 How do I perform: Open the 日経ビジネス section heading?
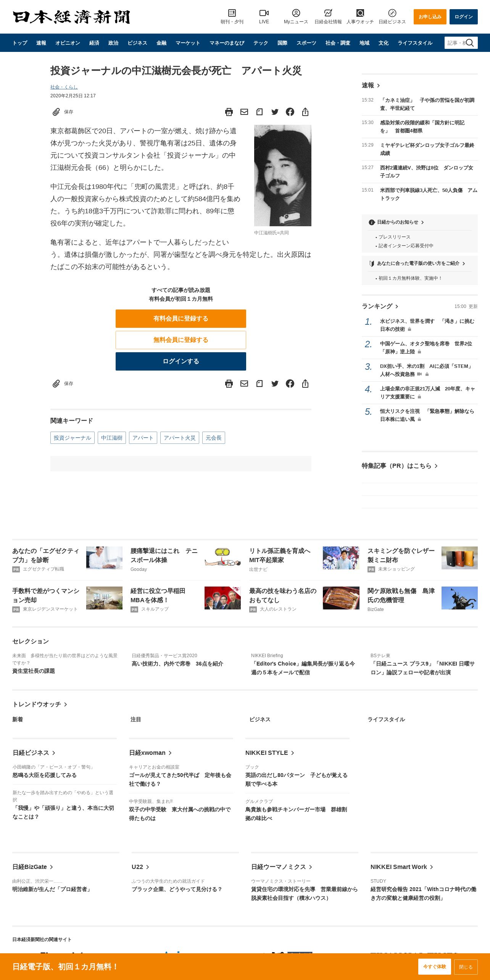point(34,753)
